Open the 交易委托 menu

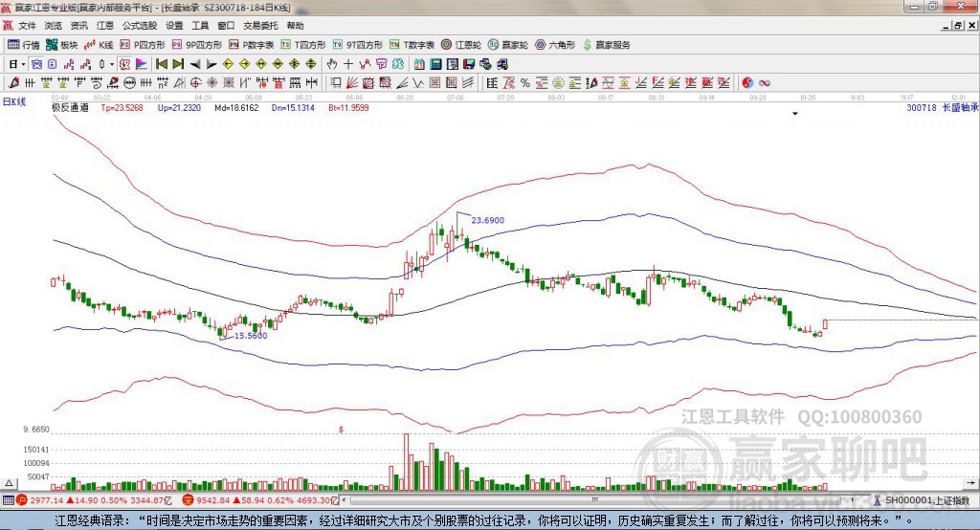pyautogui.click(x=260, y=26)
